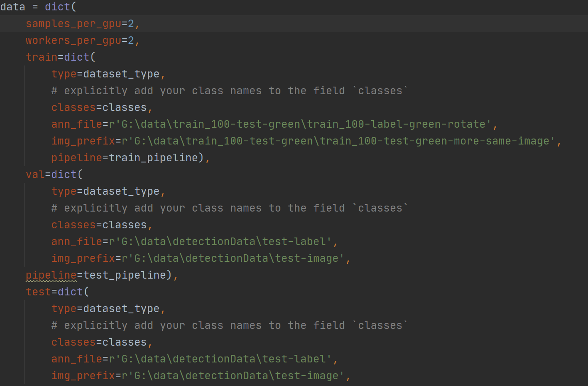
Task: Click the detectionData test-image path under val
Action: tap(232, 258)
